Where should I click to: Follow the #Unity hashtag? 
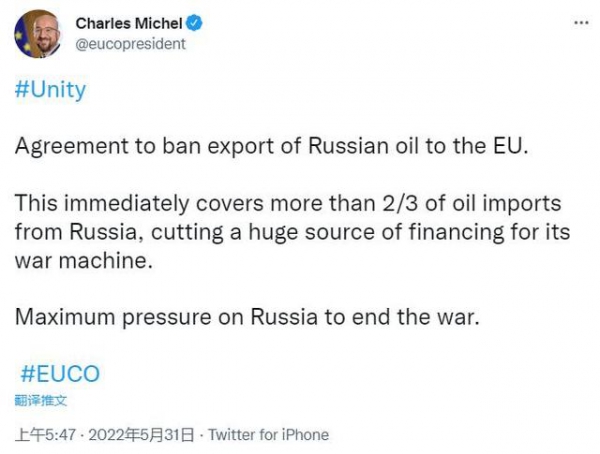pyautogui.click(x=51, y=90)
